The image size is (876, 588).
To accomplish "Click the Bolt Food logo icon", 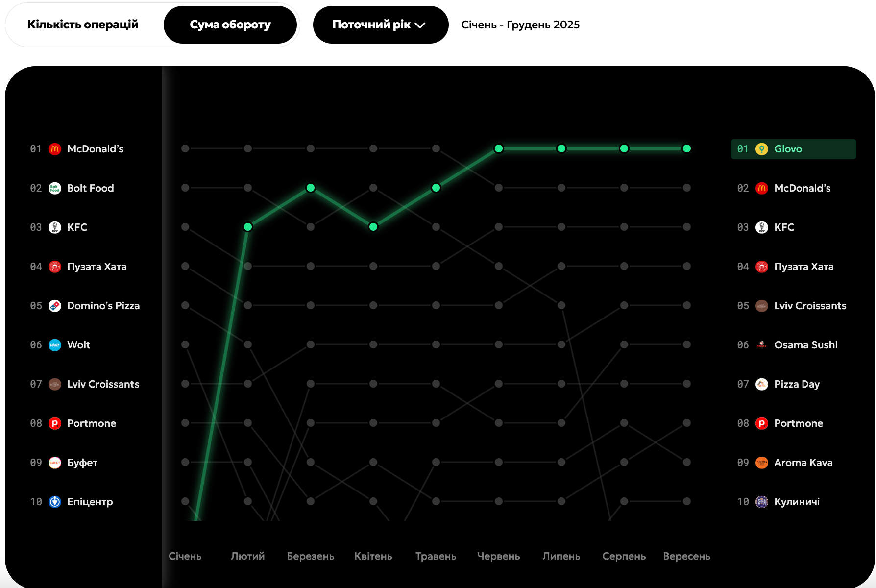I will 55,188.
